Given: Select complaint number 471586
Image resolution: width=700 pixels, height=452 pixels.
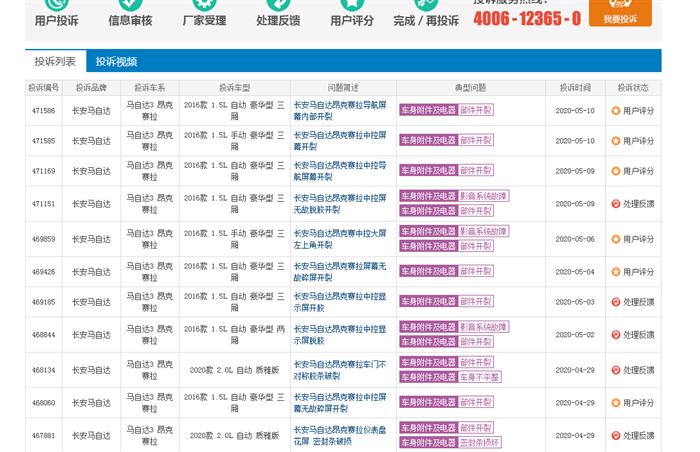Looking at the screenshot, I should point(44,111).
